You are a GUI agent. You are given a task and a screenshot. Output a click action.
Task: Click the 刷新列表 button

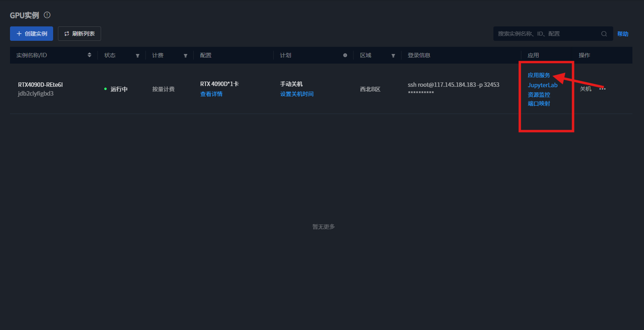pos(80,34)
